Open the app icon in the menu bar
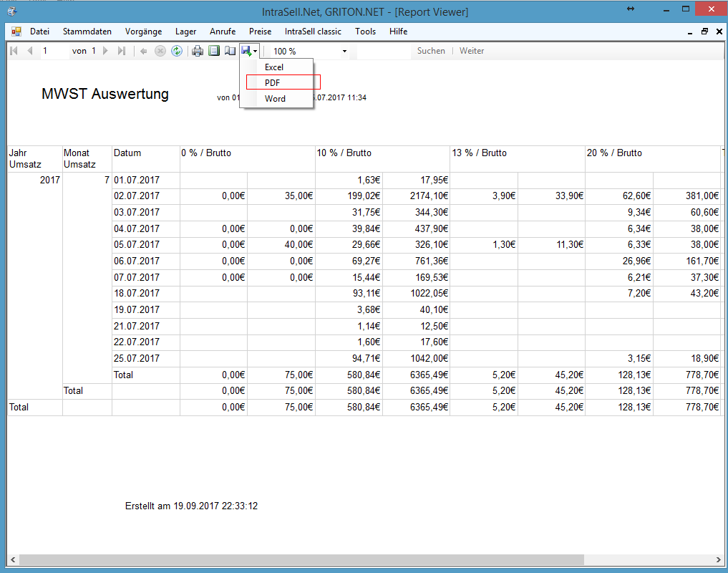Screen dimensions: 728x573 (x=16, y=32)
